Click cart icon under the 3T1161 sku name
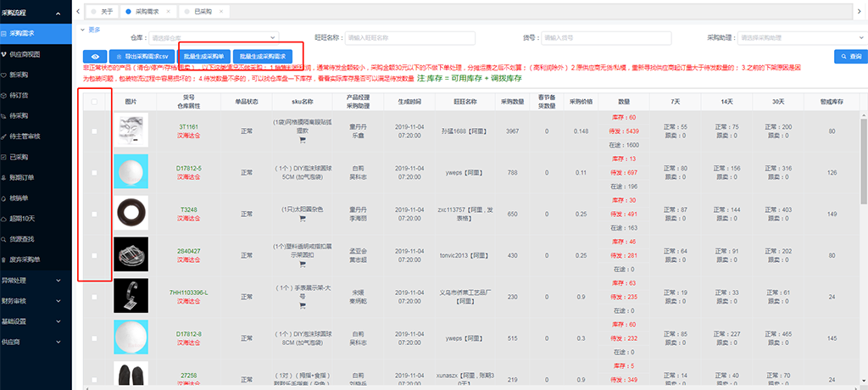 point(301,142)
